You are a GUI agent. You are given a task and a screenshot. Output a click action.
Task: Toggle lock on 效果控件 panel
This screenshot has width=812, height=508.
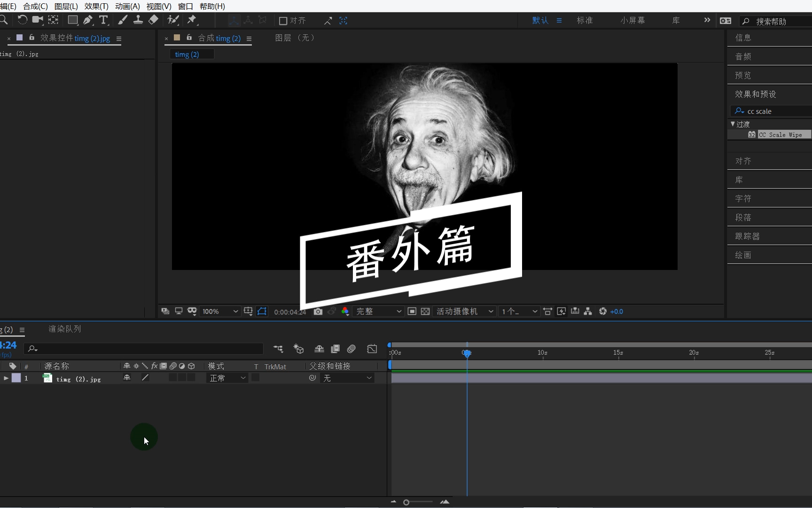point(32,38)
